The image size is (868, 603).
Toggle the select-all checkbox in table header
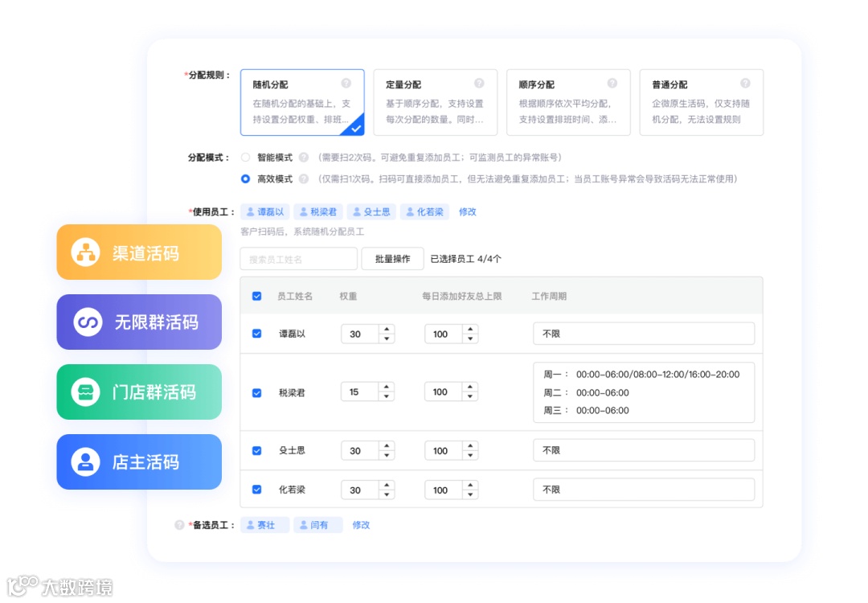click(x=256, y=296)
